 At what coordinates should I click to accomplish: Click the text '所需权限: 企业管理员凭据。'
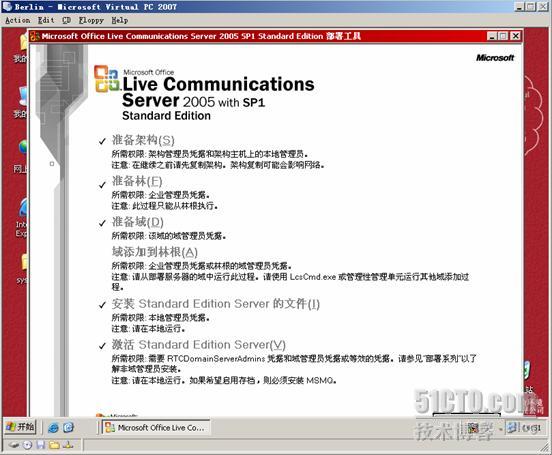tap(161, 195)
